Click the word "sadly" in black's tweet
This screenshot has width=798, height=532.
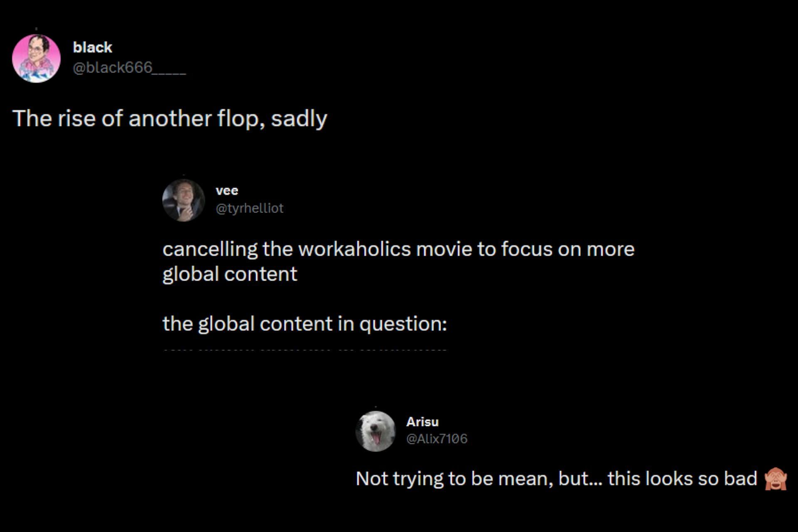point(299,118)
